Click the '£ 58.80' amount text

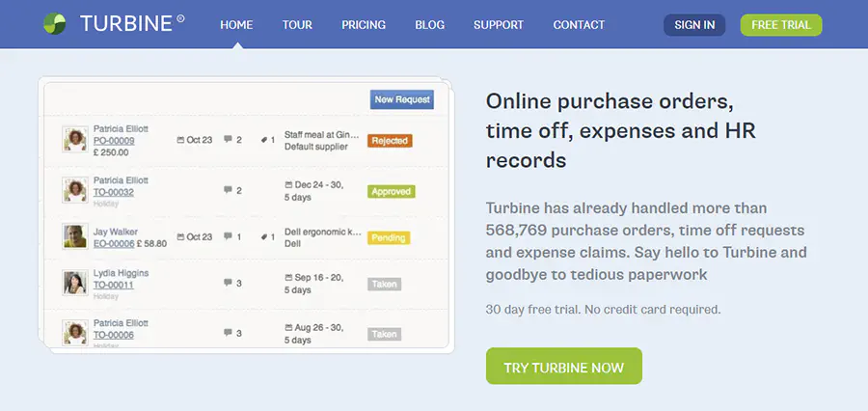[151, 243]
